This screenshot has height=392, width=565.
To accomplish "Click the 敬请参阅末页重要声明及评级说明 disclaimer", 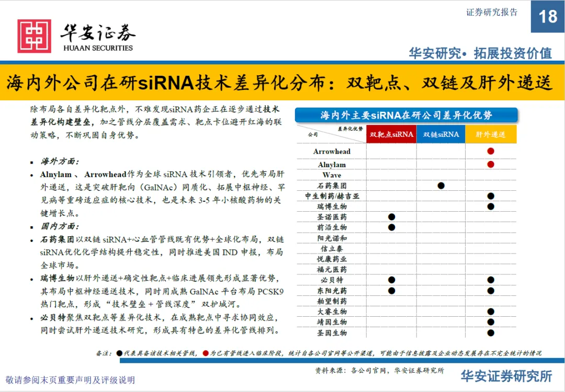I will click(x=70, y=380).
